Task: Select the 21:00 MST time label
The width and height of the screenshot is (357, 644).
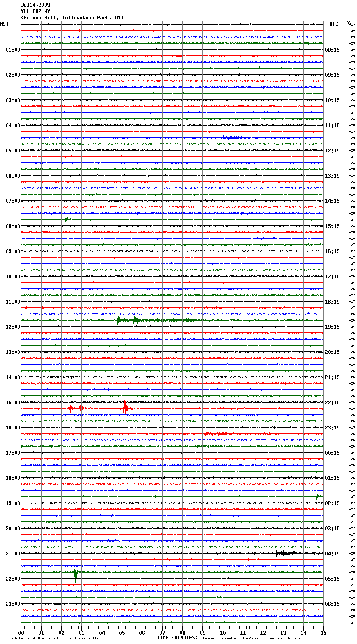Action: tap(13, 554)
